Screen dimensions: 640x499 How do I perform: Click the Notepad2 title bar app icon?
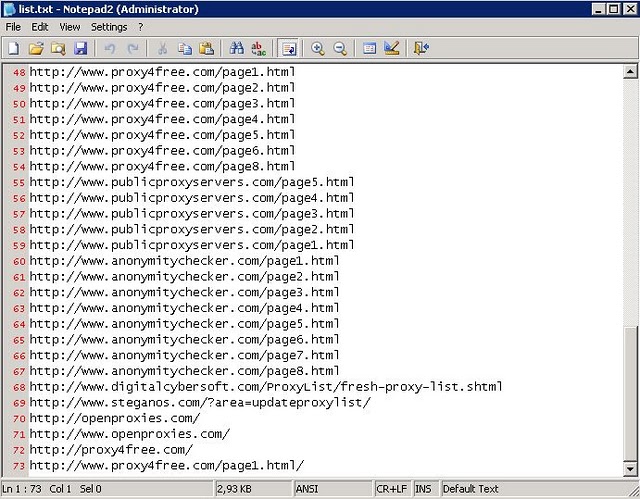9,9
